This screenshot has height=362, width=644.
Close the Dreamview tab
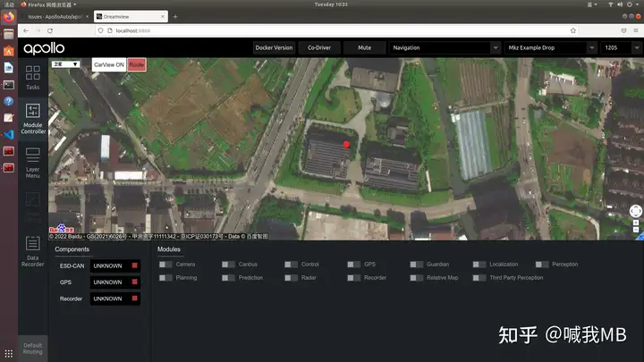tap(163, 17)
